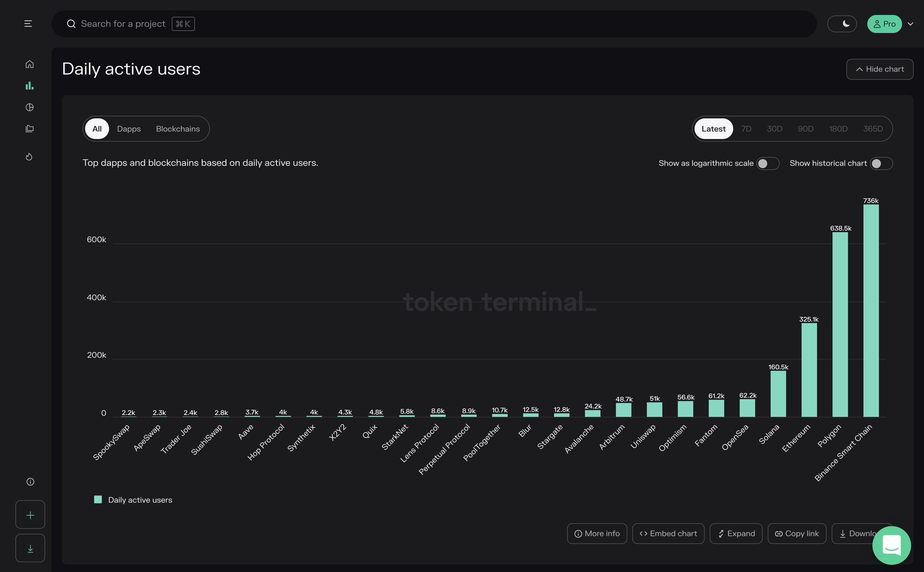
Task: Switch to the Blockchains filter tab
Action: 178,129
